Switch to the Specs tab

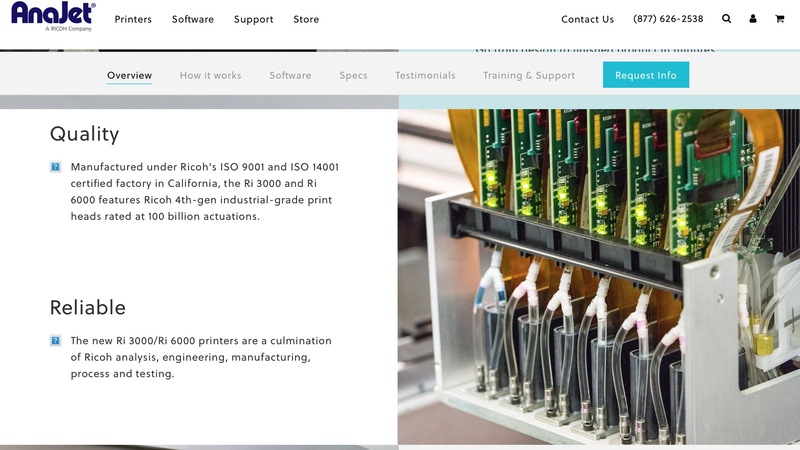coord(353,75)
